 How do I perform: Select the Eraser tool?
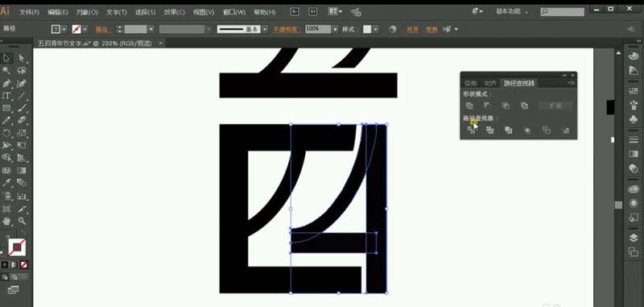pos(22,120)
